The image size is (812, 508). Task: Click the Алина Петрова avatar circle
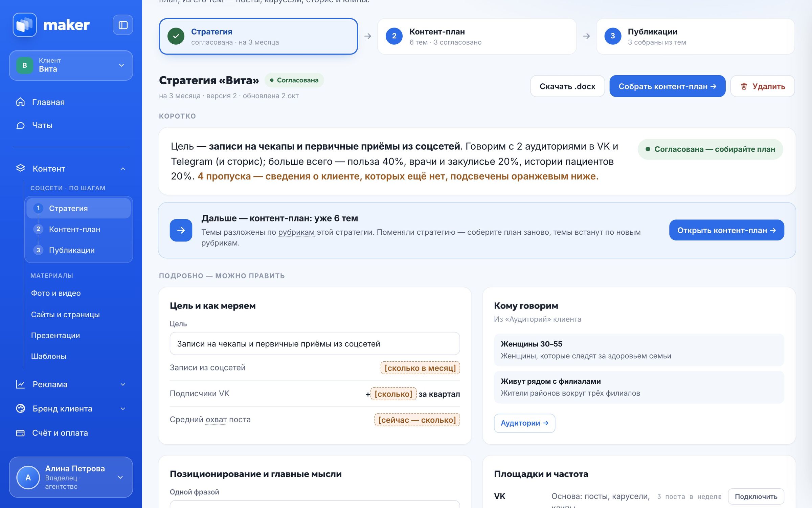pyautogui.click(x=28, y=477)
